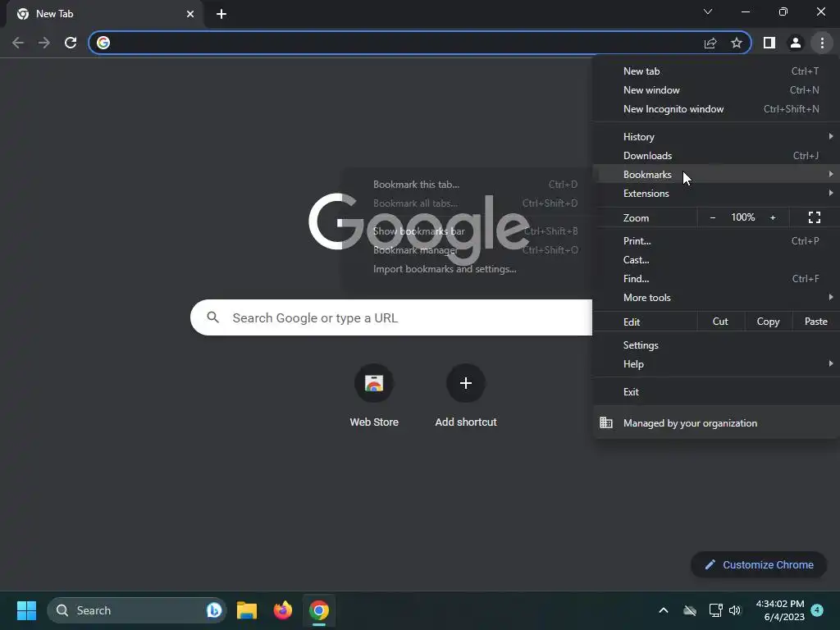This screenshot has height=630, width=840.
Task: Open Bing icon in taskbar search
Action: tap(214, 610)
